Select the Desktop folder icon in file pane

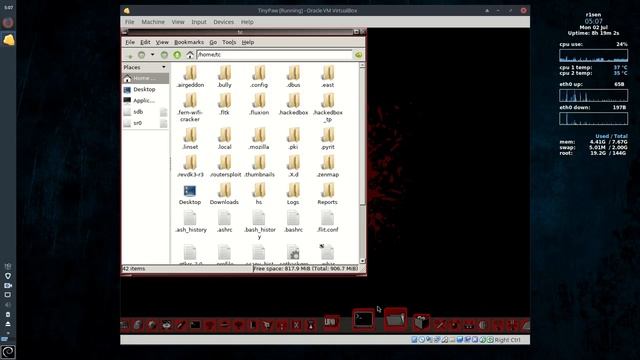click(190, 194)
